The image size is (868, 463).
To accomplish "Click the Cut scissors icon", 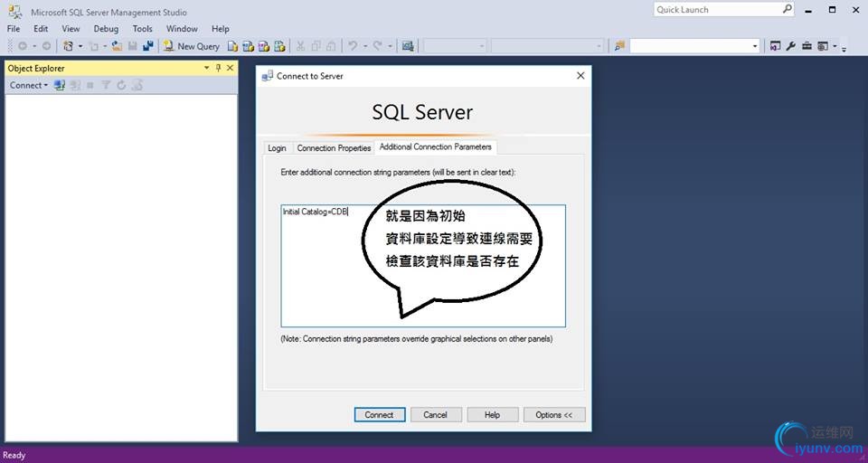I will click(x=300, y=46).
